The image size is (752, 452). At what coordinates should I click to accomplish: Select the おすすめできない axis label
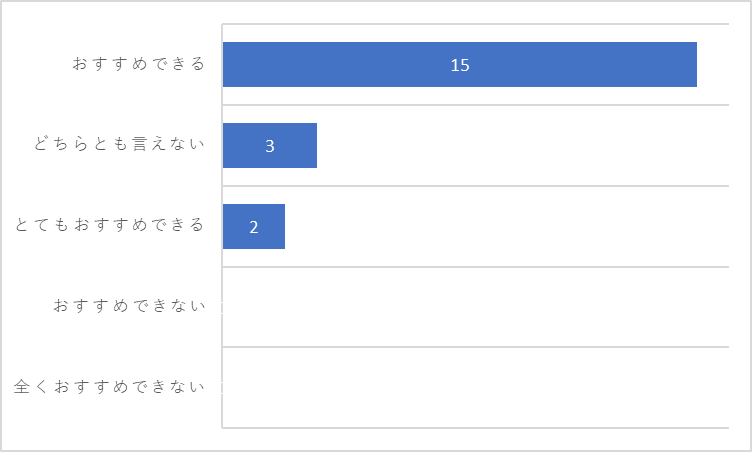click(129, 305)
